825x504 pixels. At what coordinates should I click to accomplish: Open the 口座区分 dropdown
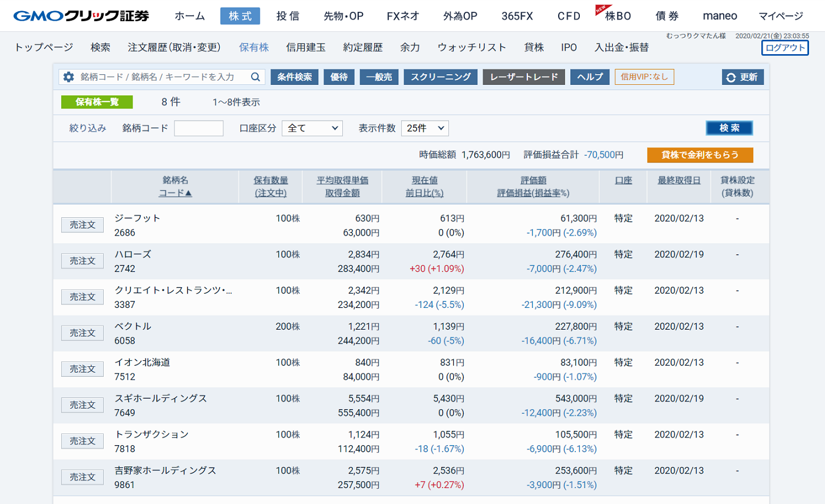312,128
